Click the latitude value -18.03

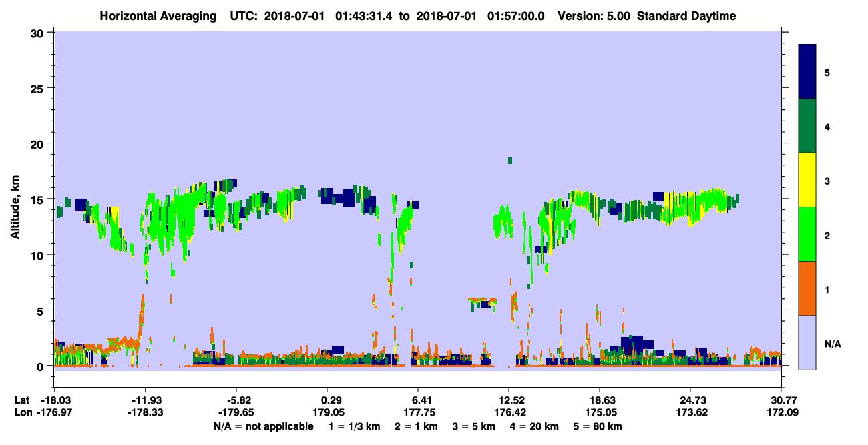tap(55, 400)
